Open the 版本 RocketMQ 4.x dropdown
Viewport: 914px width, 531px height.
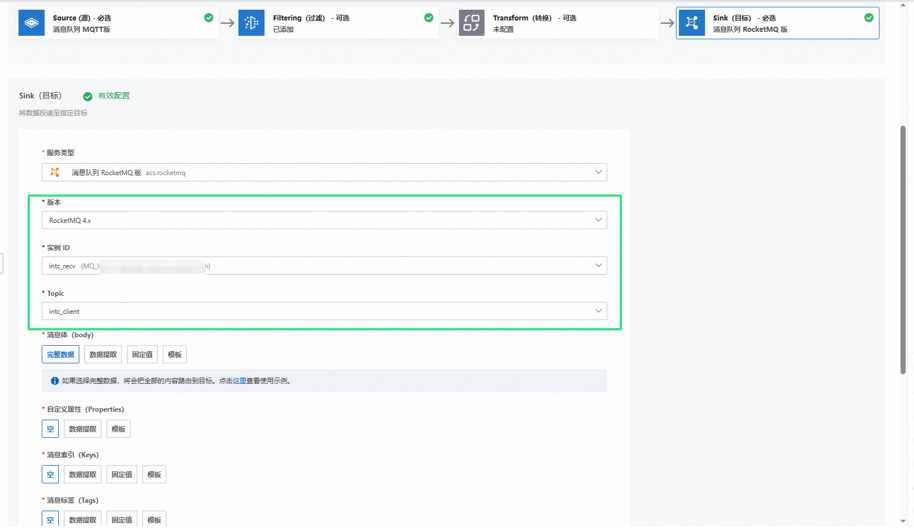[324, 220]
